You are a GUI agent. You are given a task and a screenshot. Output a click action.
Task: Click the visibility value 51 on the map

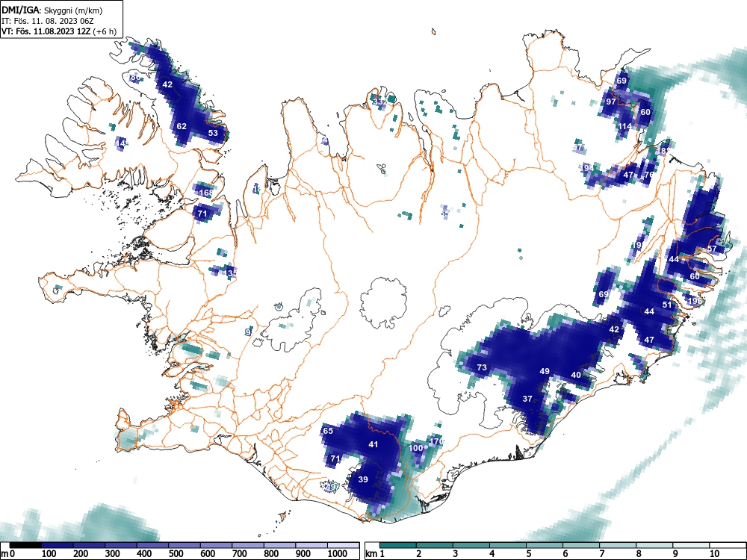coord(667,305)
